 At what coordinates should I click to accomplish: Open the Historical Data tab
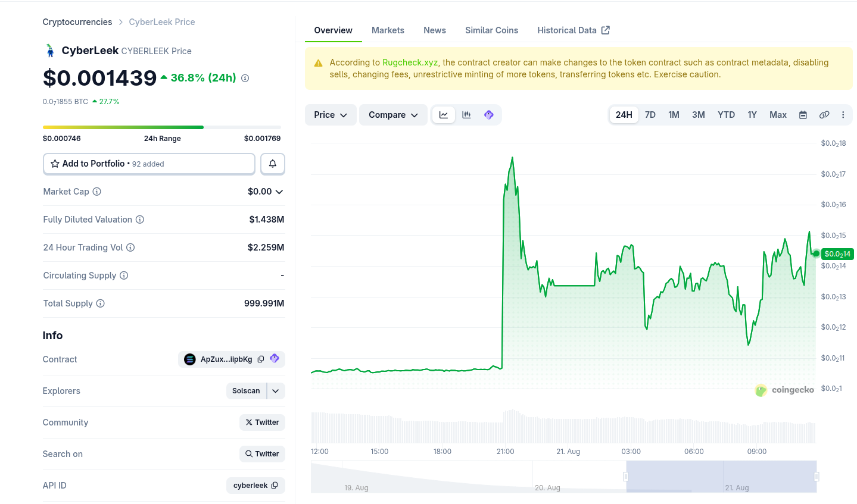coord(574,30)
